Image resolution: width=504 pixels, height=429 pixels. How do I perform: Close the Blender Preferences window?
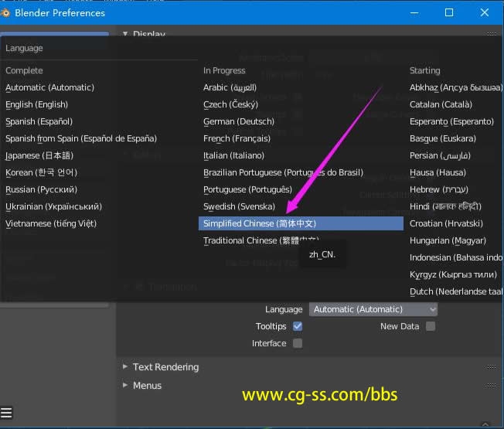(485, 12)
